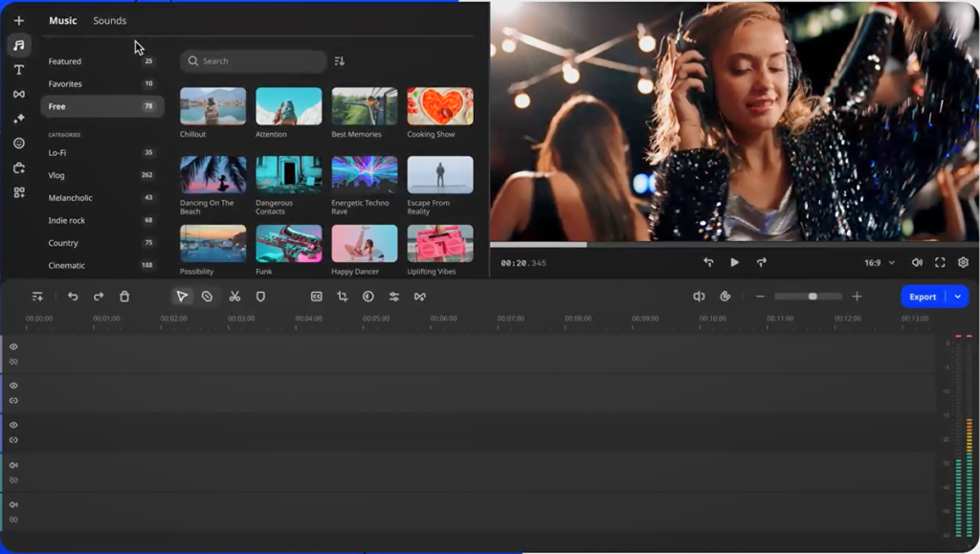980x554 pixels.
Task: Click the Undo icon in the toolbar
Action: pos(75,297)
